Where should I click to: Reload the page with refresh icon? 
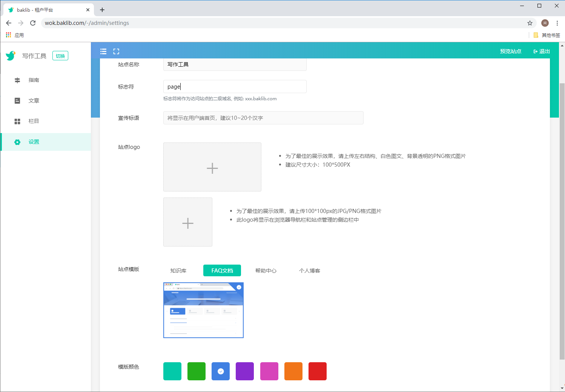(33, 23)
